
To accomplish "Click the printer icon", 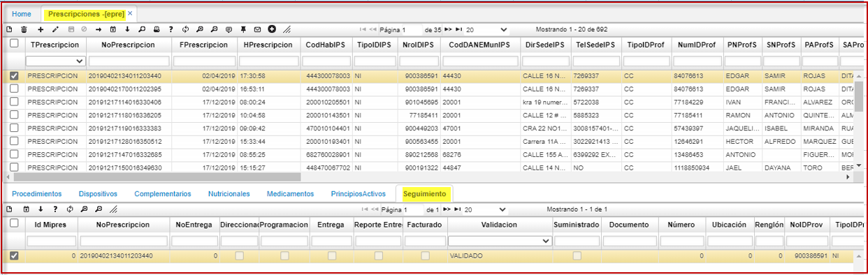I will pos(157,30).
